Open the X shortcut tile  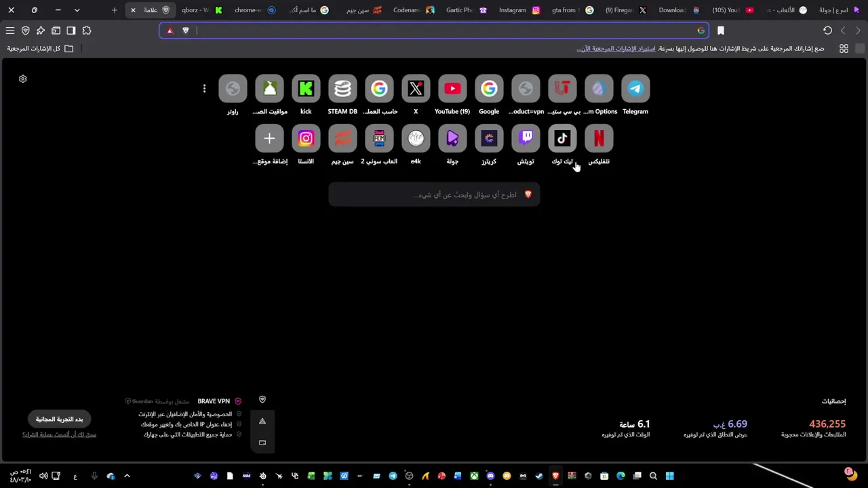pyautogui.click(x=416, y=89)
